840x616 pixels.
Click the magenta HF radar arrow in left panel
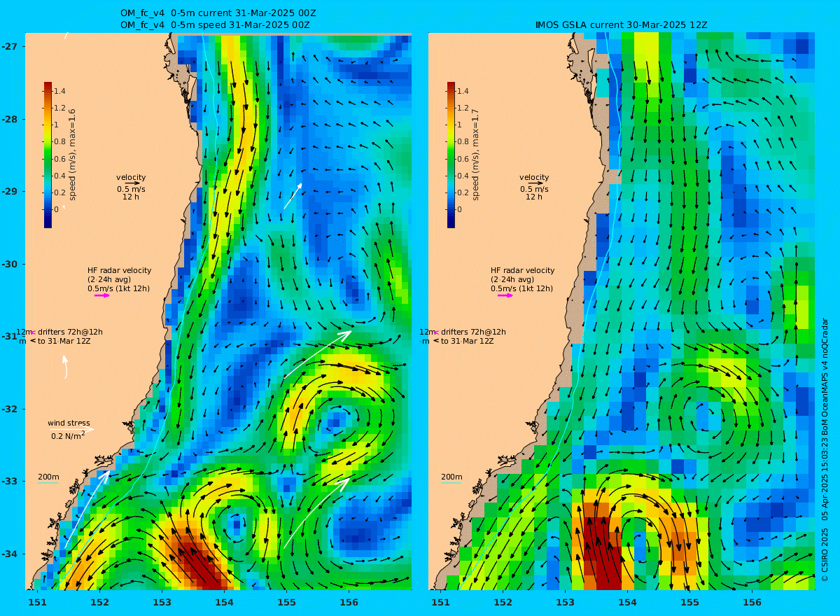click(x=102, y=295)
